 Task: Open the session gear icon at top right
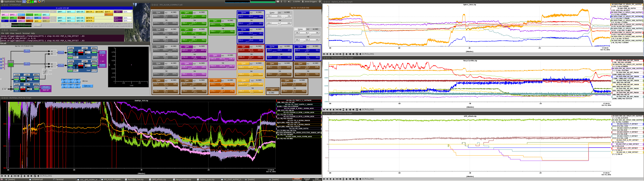(320, 2)
